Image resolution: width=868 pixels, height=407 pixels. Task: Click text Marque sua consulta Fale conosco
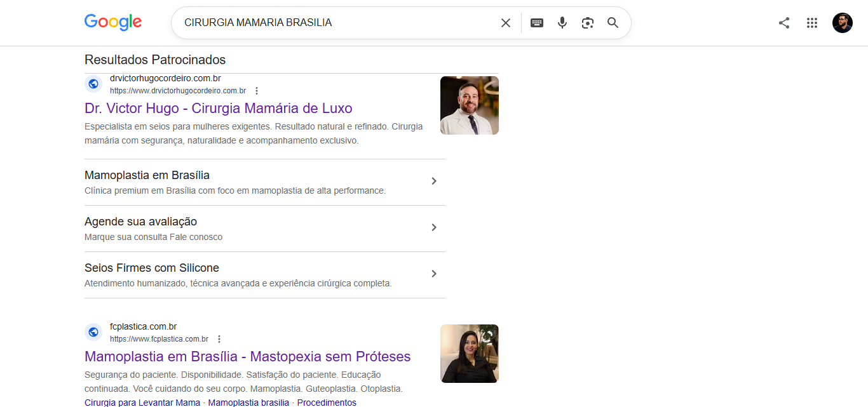[x=153, y=237]
